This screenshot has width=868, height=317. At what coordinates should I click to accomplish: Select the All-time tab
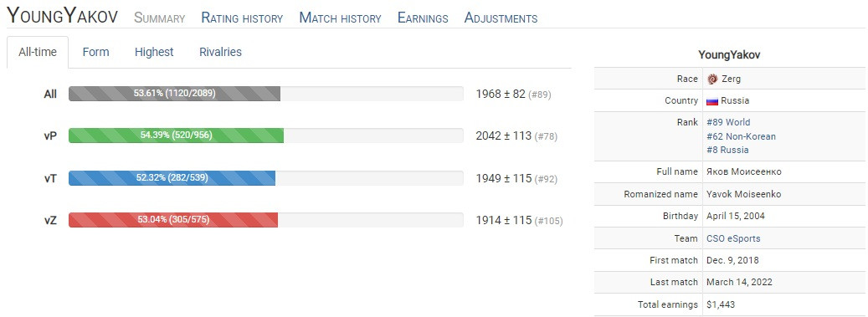tap(38, 53)
